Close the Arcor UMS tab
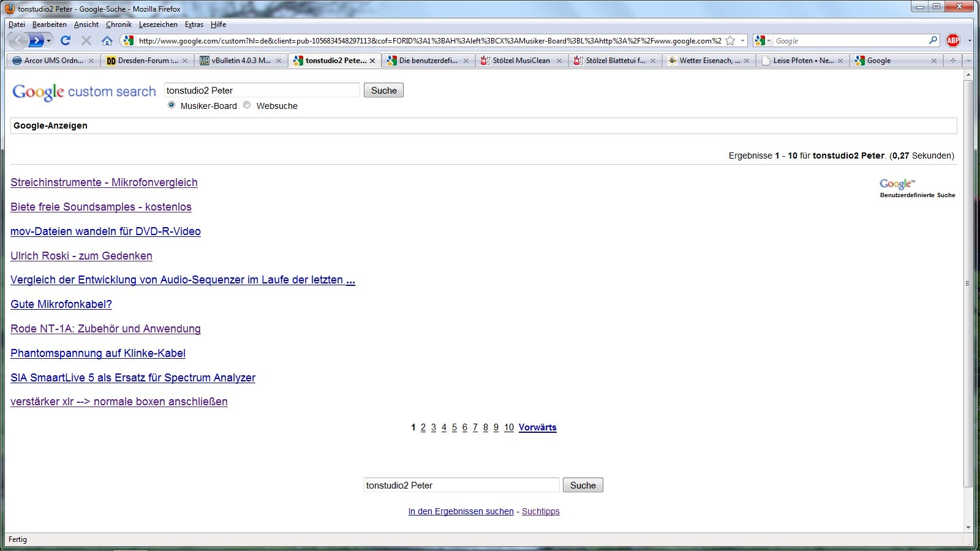This screenshot has height=551, width=980. 91,61
